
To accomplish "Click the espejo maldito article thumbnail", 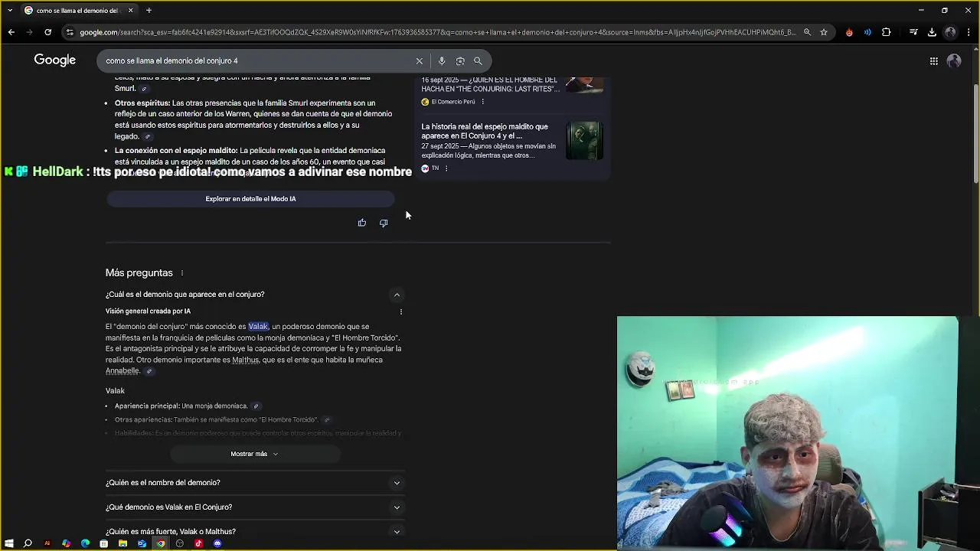I will coord(584,141).
